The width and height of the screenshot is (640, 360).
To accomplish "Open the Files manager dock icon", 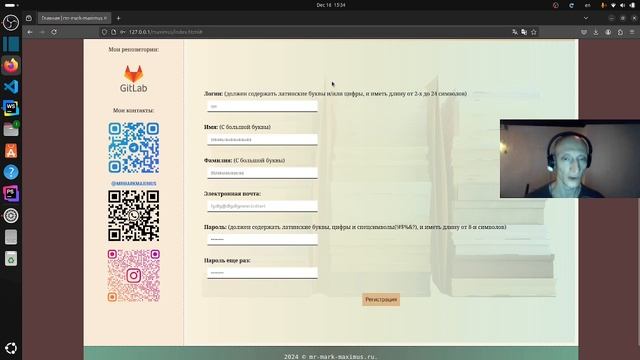I will click(x=11, y=130).
